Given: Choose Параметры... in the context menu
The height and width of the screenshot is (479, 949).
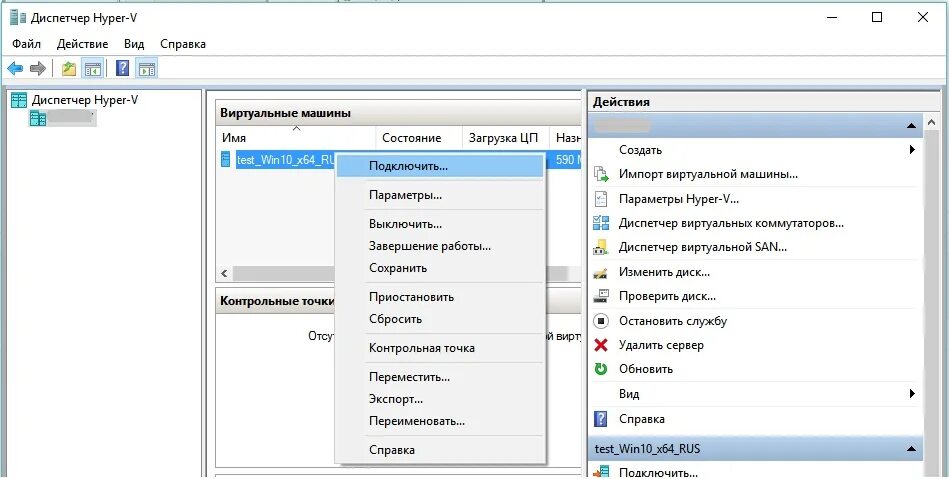Looking at the screenshot, I should point(440,195).
